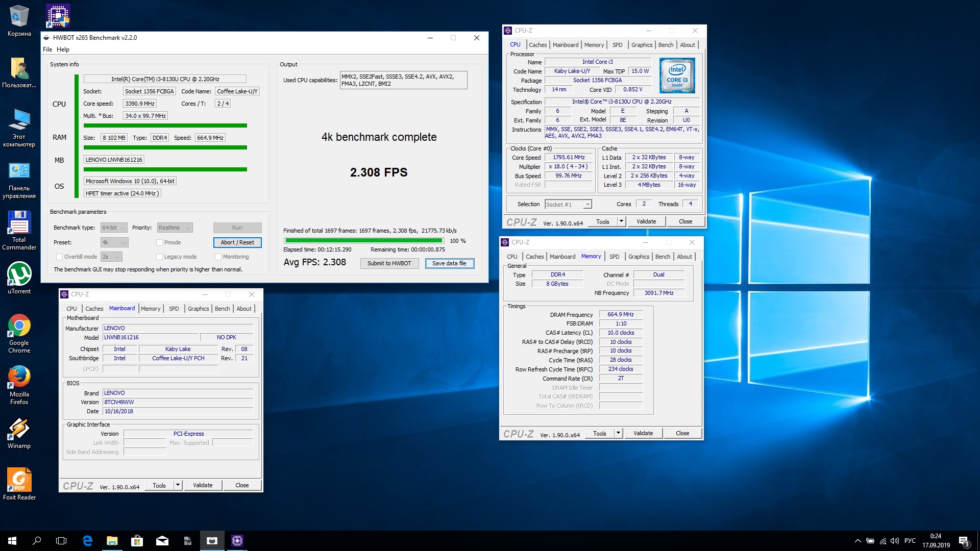The height and width of the screenshot is (551, 980).
Task: Open Microsoft Edge from the taskbar
Action: point(87,541)
